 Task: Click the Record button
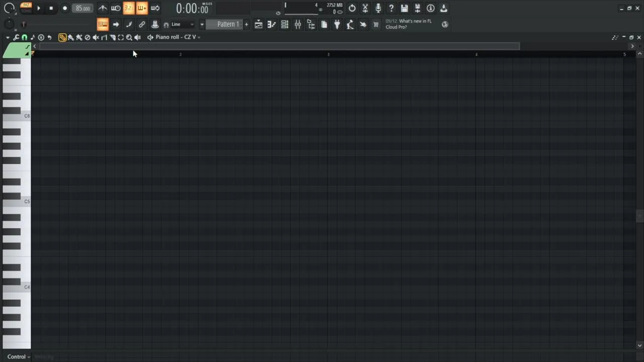[64, 8]
